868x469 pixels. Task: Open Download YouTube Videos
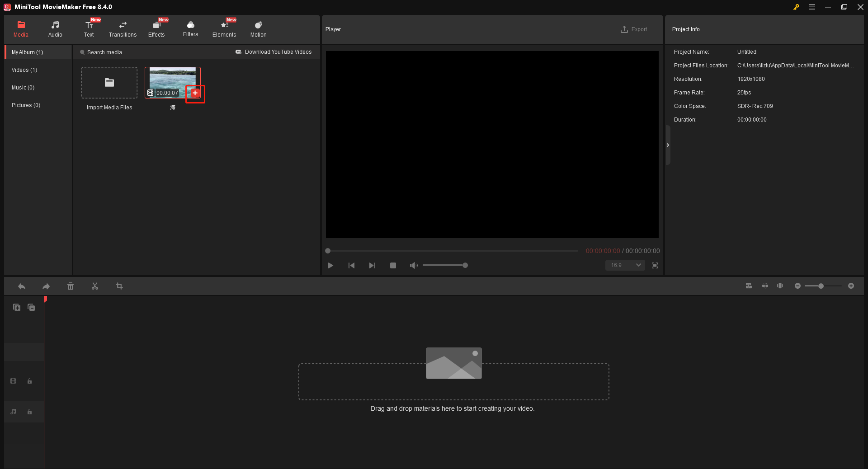click(x=274, y=52)
